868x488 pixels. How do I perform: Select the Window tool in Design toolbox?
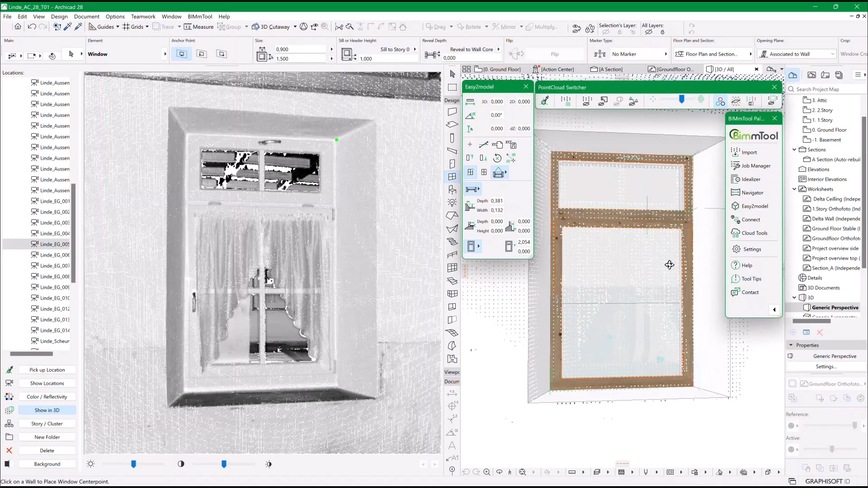click(x=452, y=177)
